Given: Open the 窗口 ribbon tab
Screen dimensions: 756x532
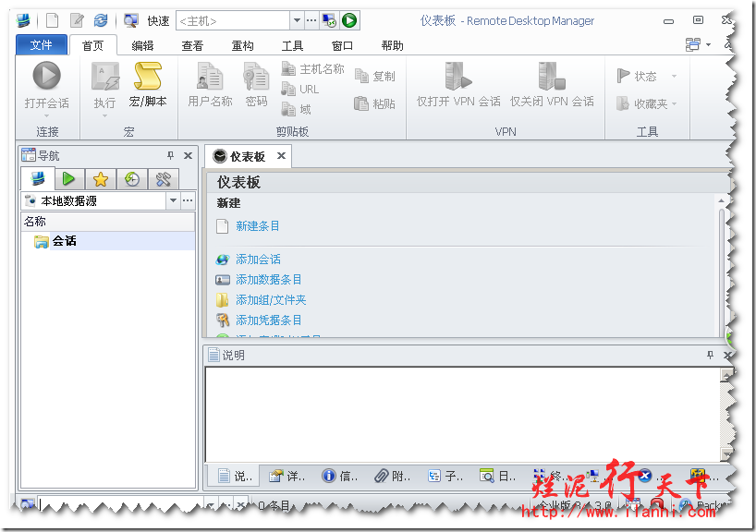Looking at the screenshot, I should click(x=342, y=46).
